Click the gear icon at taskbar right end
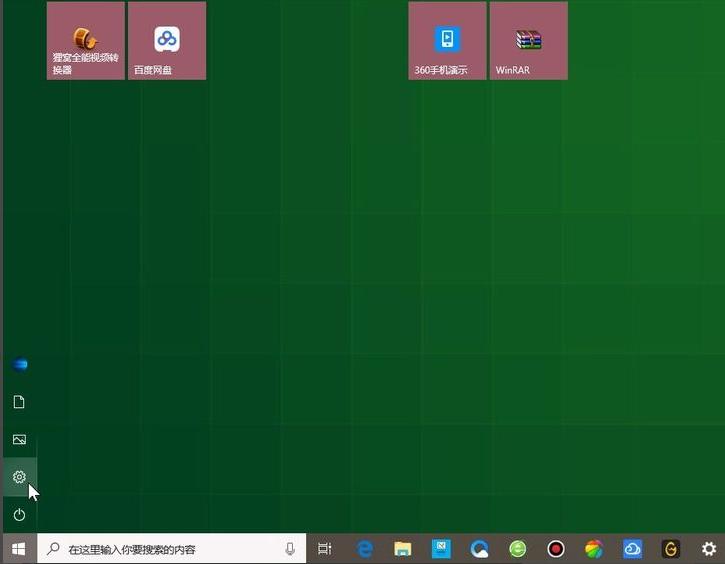This screenshot has width=725, height=564. click(709, 549)
